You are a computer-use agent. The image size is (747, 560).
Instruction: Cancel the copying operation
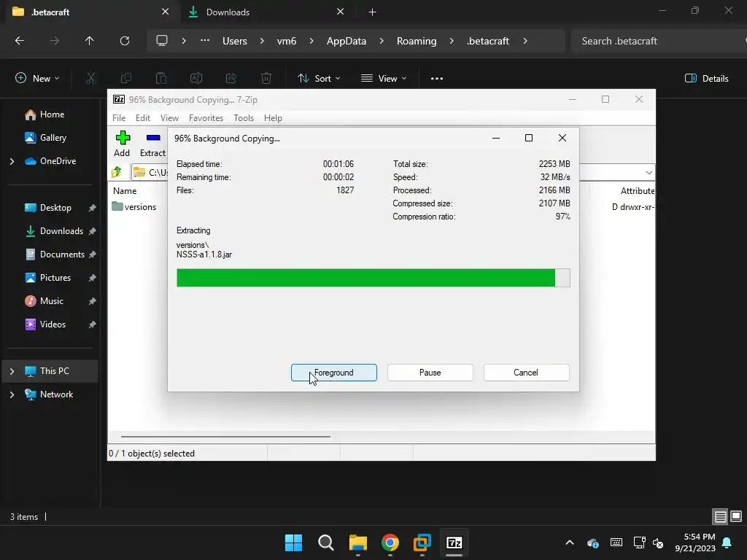[526, 373]
